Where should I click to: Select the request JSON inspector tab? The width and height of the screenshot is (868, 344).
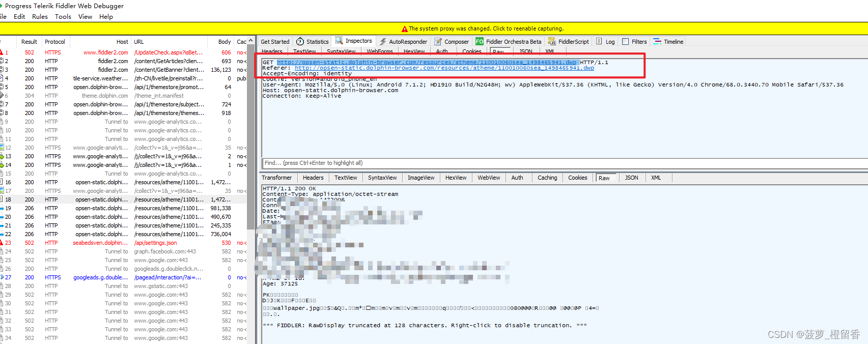click(526, 51)
